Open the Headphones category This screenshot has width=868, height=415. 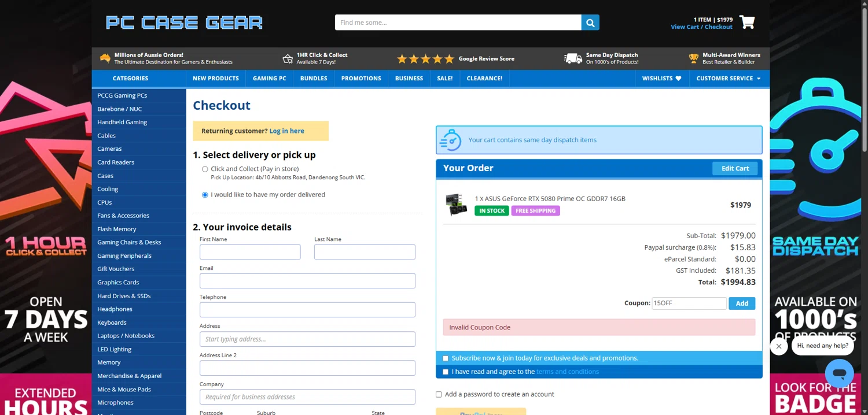click(x=139, y=309)
